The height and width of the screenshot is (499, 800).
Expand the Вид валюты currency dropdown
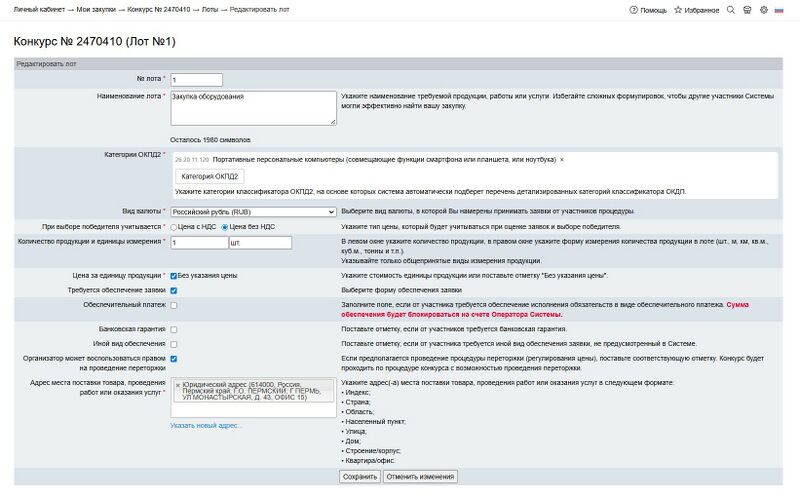[253, 212]
